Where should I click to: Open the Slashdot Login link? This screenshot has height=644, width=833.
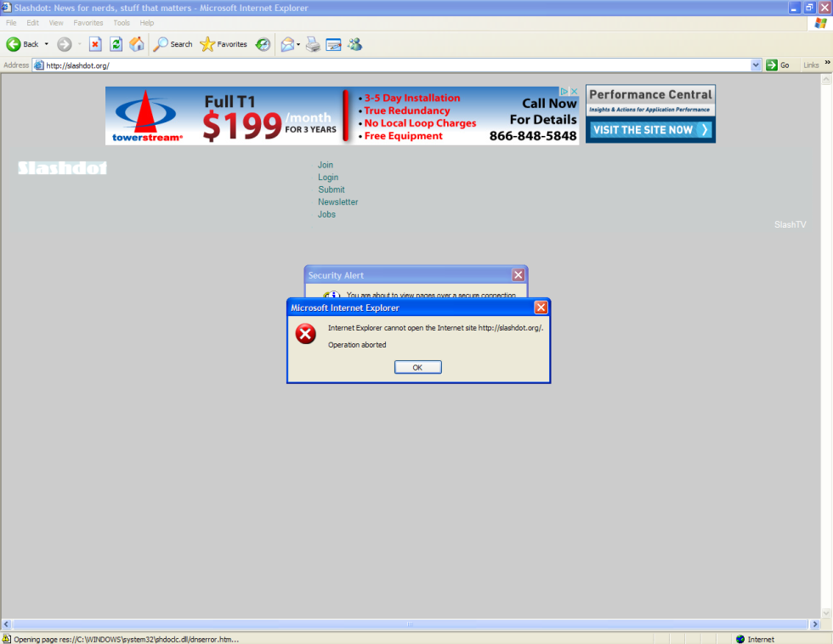coord(328,177)
